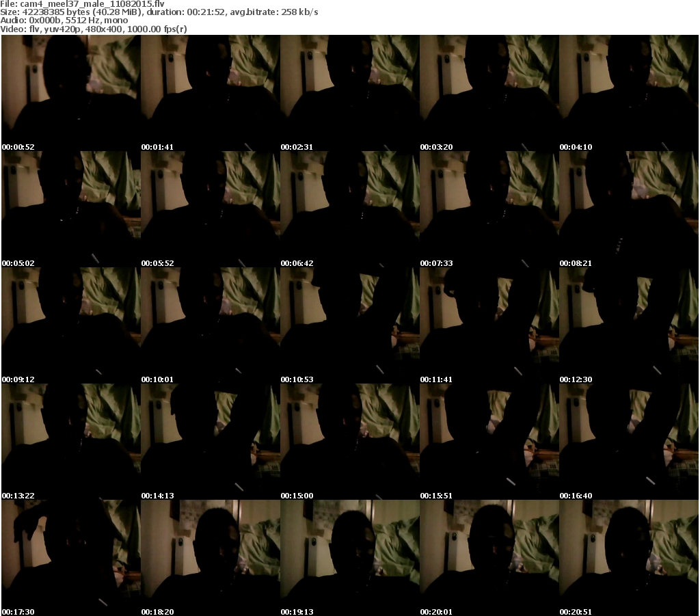Image resolution: width=700 pixels, height=616 pixels.
Task: Select the thumbnail stamped 00:04:10
Action: point(629,93)
